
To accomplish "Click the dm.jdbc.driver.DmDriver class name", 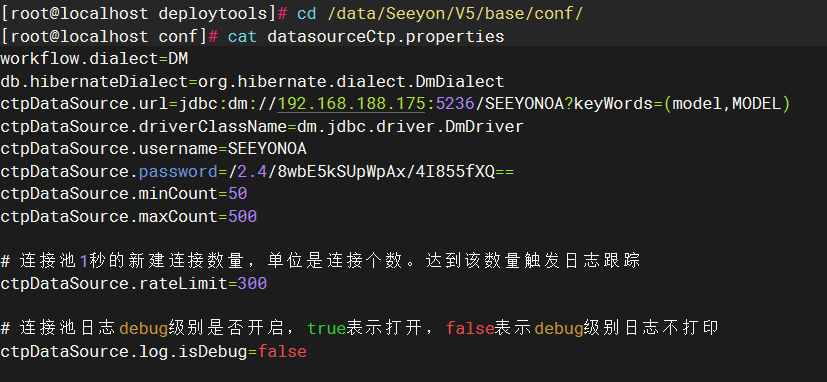I will [410, 127].
